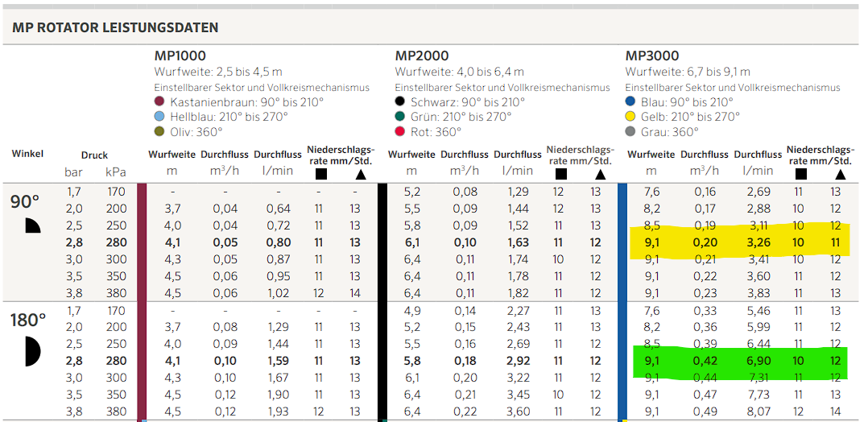Viewport: 868px width, 422px height.
Task: Select the Hellblau color dot for MP1000
Action: [159, 117]
